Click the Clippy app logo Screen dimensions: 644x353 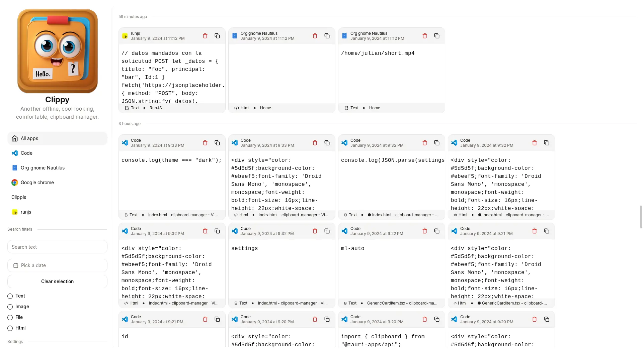58,51
